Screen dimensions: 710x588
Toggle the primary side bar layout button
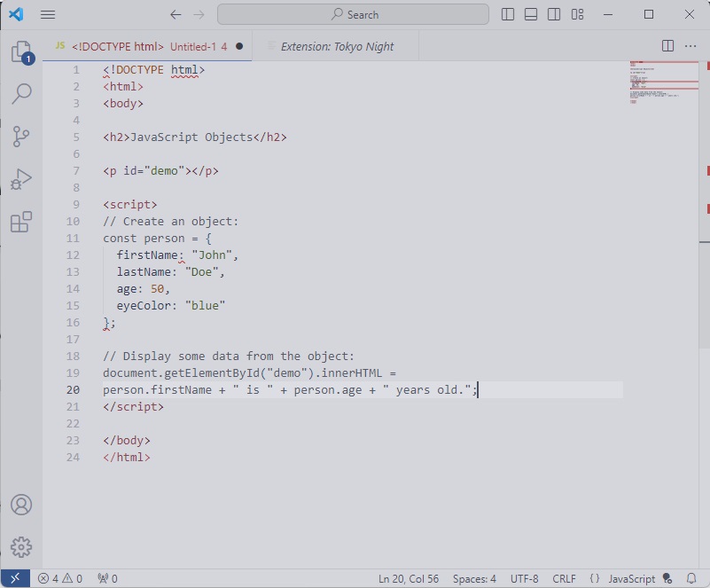(508, 15)
